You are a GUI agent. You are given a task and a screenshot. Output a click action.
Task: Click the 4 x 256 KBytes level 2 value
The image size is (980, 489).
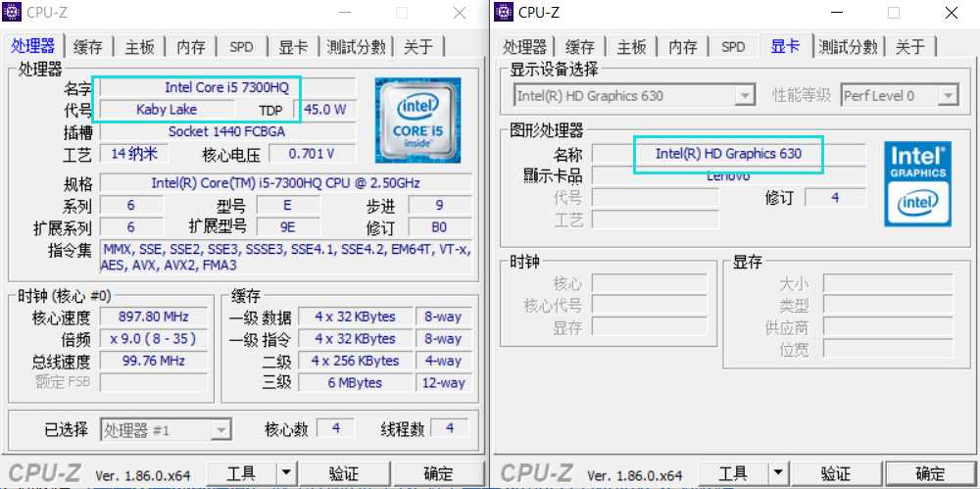pos(355,361)
